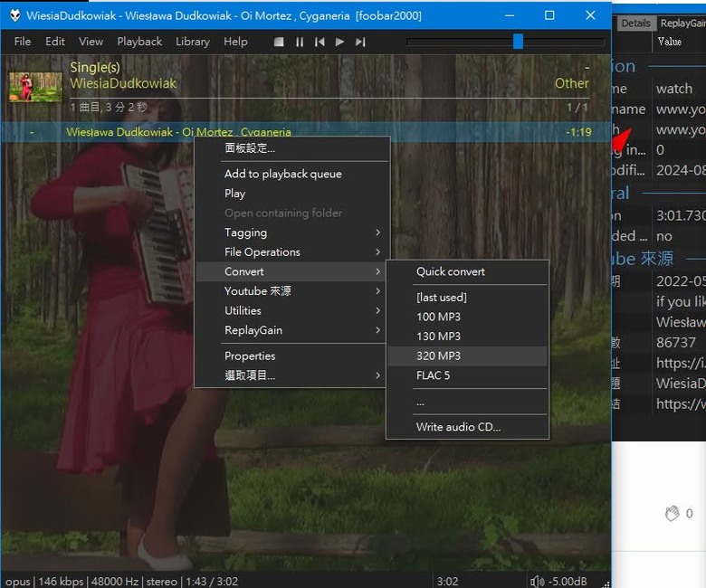Viewport: 706px width, 588px height.
Task: Select Add to playback queue
Action: [x=291, y=174]
